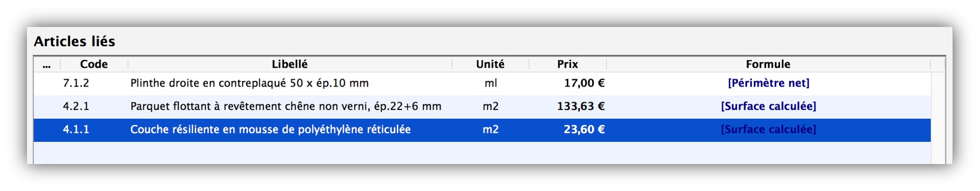The image size is (980, 191).
Task: Click the m2 unit of Parquet flottant row
Action: (491, 106)
